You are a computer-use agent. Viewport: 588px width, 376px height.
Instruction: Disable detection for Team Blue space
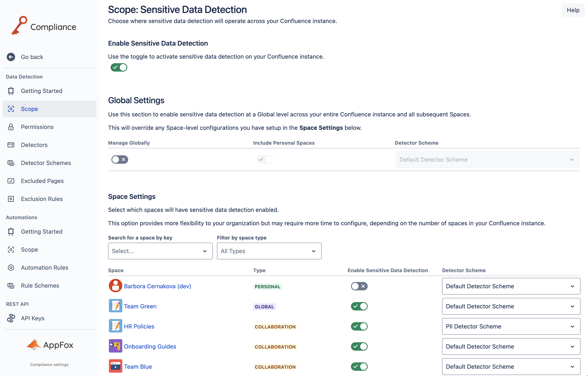pos(359,367)
